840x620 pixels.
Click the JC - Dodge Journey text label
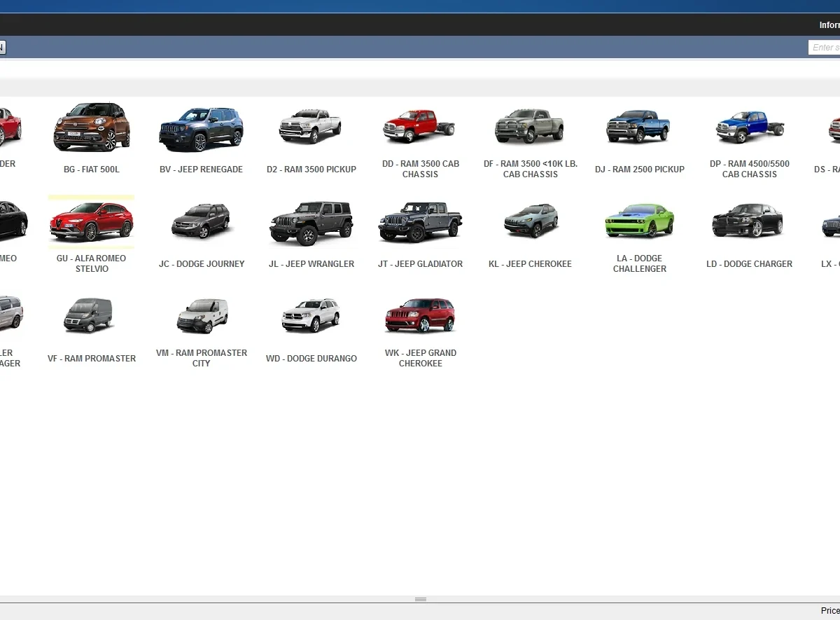[202, 264]
